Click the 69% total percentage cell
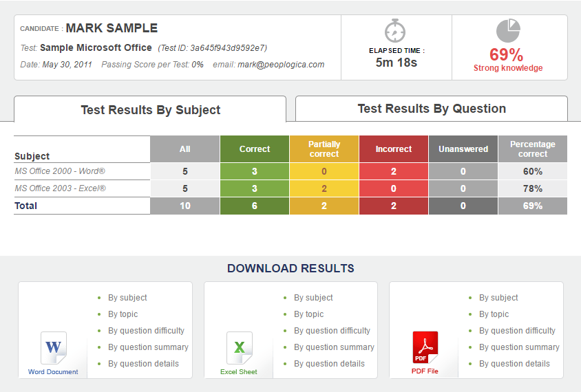Image resolution: width=581 pixels, height=392 pixels. [533, 206]
